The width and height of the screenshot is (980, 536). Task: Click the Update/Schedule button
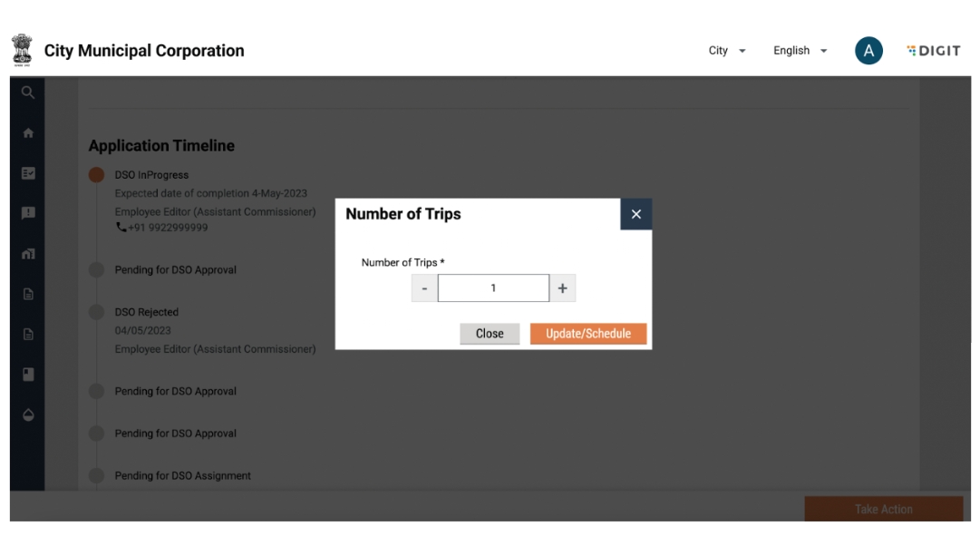[x=587, y=334]
